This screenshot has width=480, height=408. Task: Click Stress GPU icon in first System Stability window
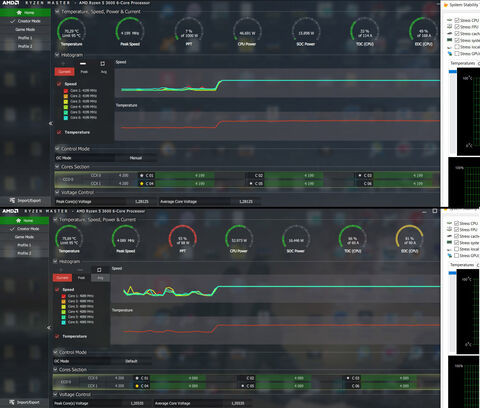click(450, 54)
